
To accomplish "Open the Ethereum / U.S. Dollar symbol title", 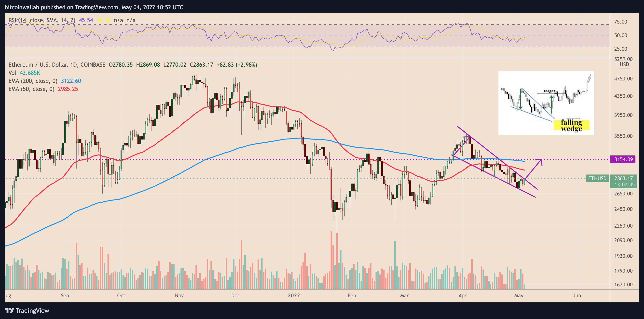I will [x=57, y=65].
